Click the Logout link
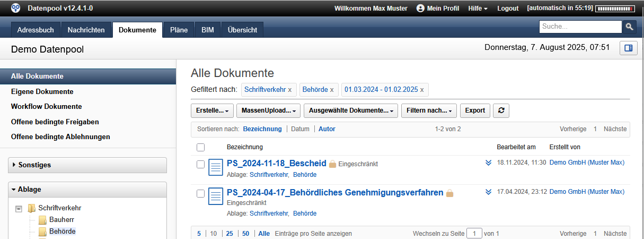 tap(508, 8)
